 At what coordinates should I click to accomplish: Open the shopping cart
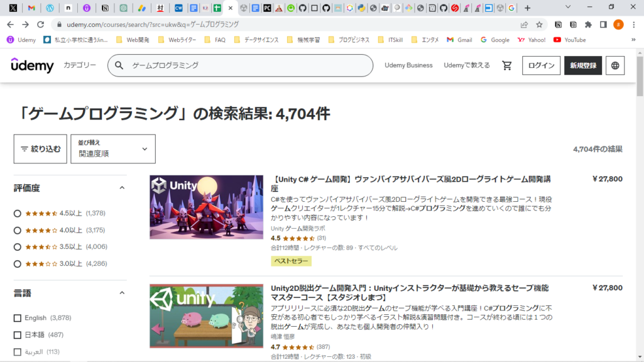tap(507, 65)
